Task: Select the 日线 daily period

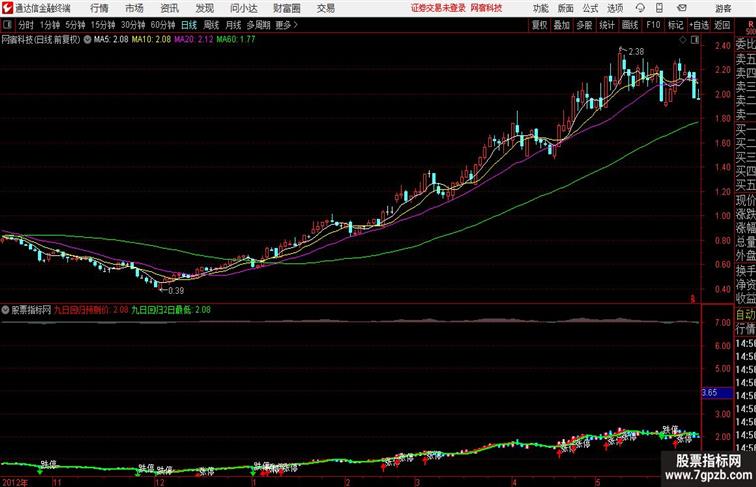Action: click(189, 25)
